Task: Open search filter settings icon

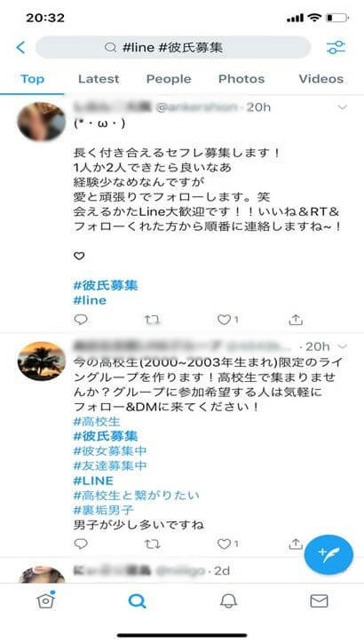Action: (x=336, y=48)
